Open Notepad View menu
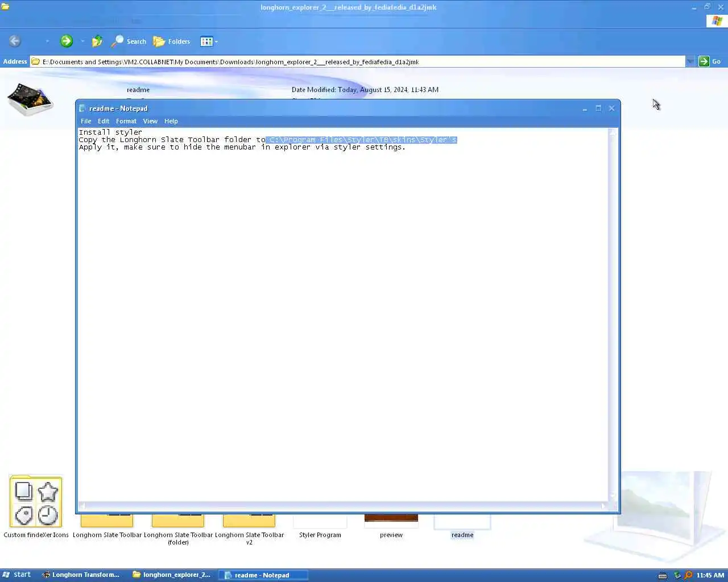This screenshot has width=728, height=582. click(150, 121)
